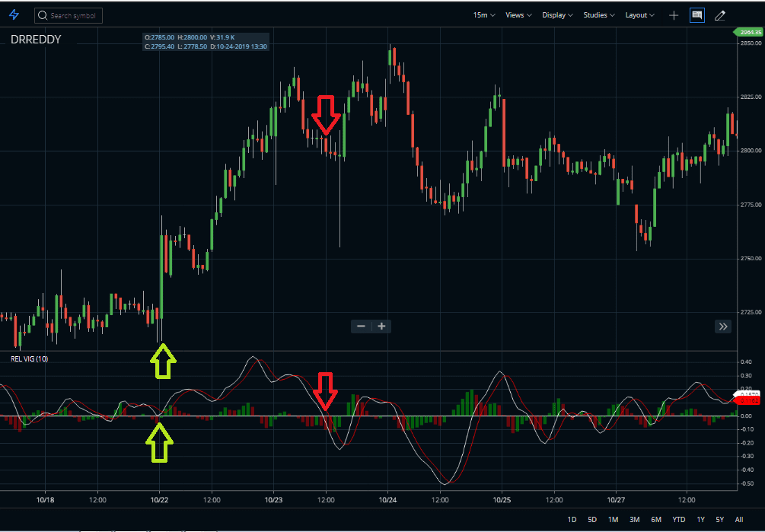Select the 1Y range
765x532 pixels.
(x=700, y=519)
